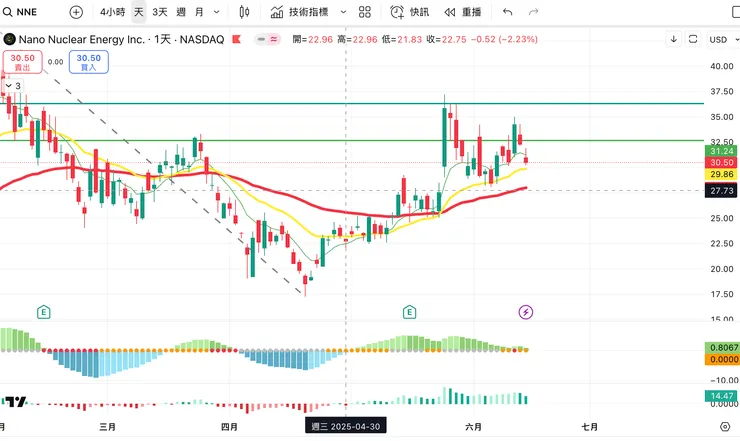Open the candlestick chart type selector
740x441 pixels.
click(x=244, y=12)
